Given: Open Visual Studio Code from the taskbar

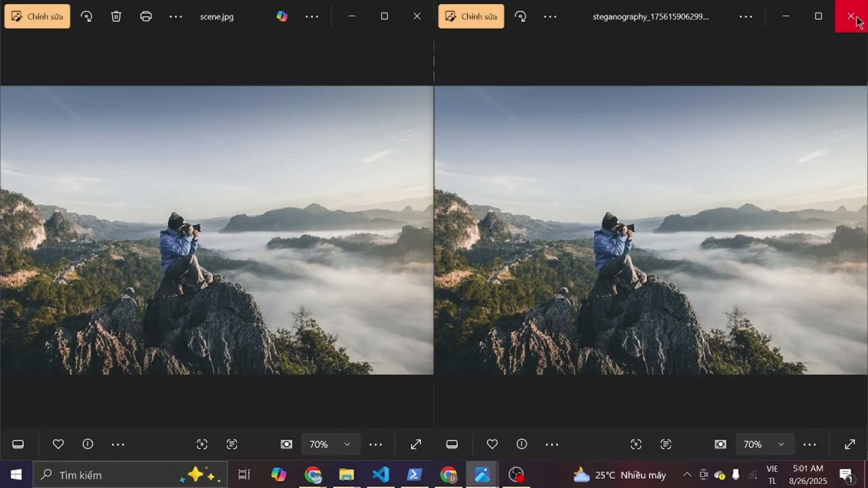Looking at the screenshot, I should click(381, 474).
